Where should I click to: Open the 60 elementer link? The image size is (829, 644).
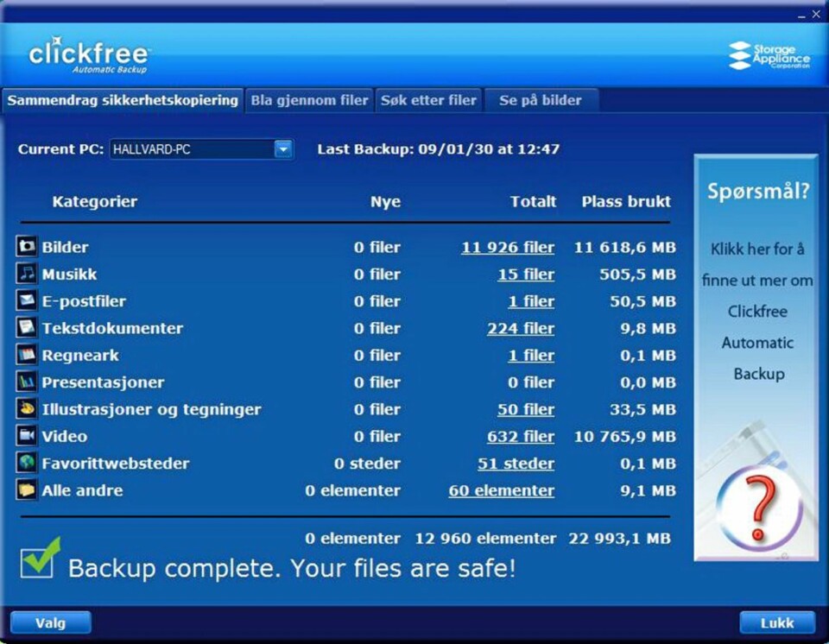[x=502, y=490]
